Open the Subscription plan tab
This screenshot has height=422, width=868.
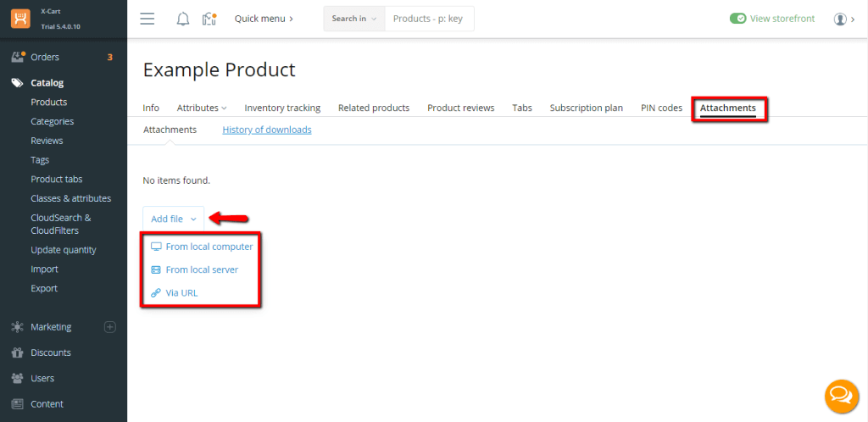(x=587, y=108)
